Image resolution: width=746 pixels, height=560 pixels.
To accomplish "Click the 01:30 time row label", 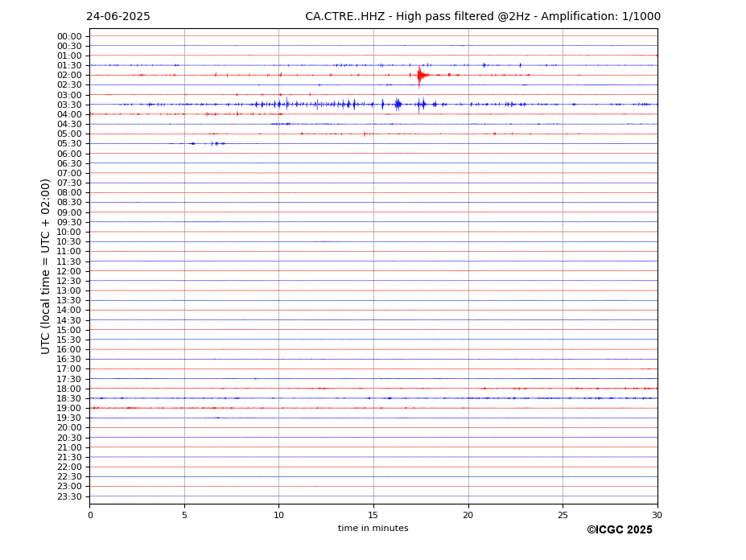I will pyautogui.click(x=69, y=66).
